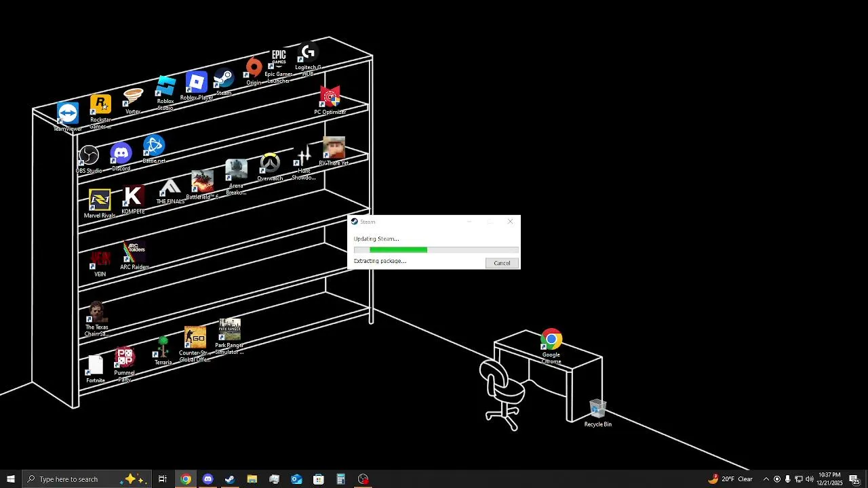
Task: Click THE FINALS desktop shortcut
Action: click(170, 192)
